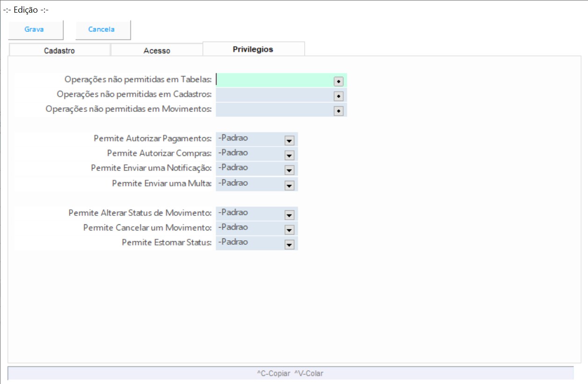The image size is (588, 384).
Task: Open Permite Cancelar um Movimento dropdown
Action: [x=289, y=230]
